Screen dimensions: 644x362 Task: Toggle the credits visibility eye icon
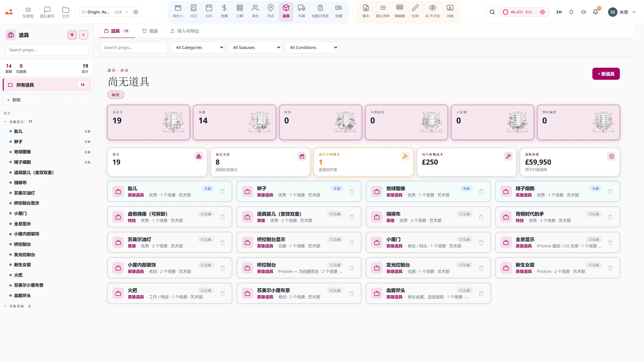(543, 12)
